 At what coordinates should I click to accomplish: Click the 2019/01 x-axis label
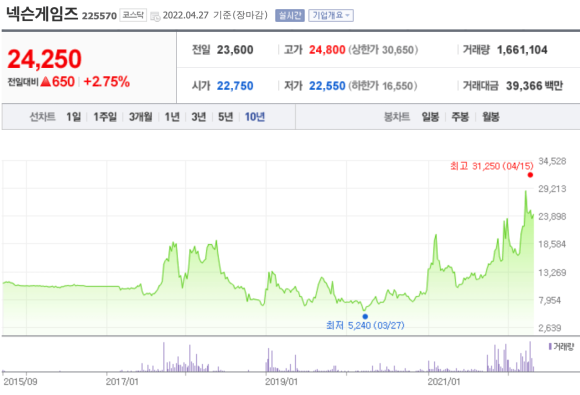(281, 381)
